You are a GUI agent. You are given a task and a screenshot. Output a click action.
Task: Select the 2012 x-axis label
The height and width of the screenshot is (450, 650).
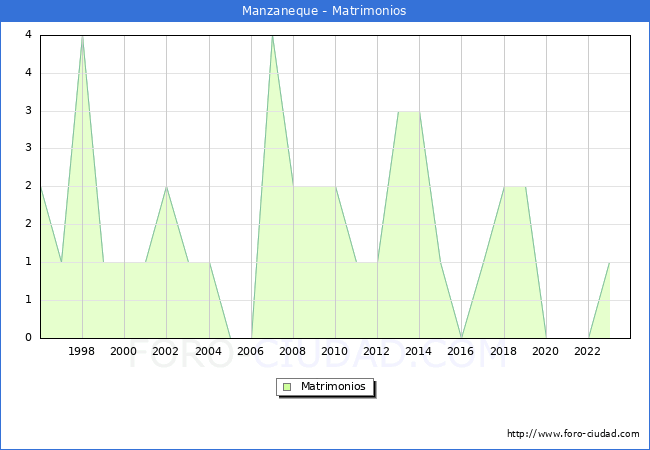(x=376, y=351)
